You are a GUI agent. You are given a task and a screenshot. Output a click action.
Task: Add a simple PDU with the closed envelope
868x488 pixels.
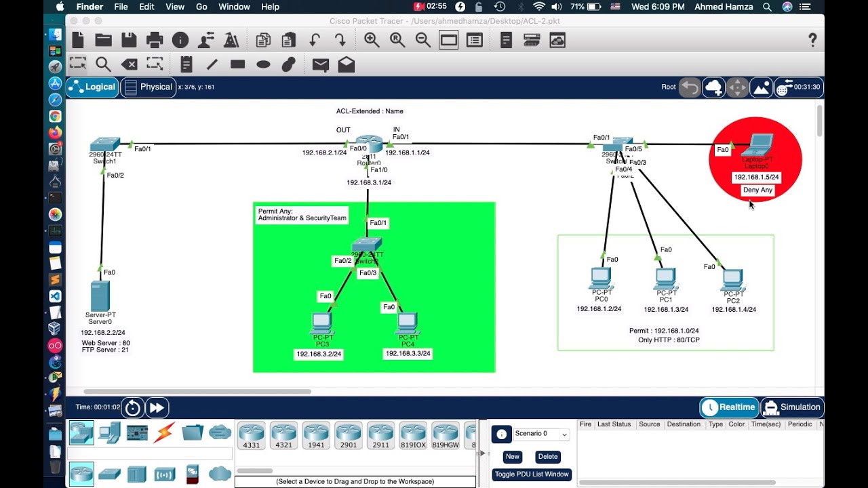pos(321,64)
